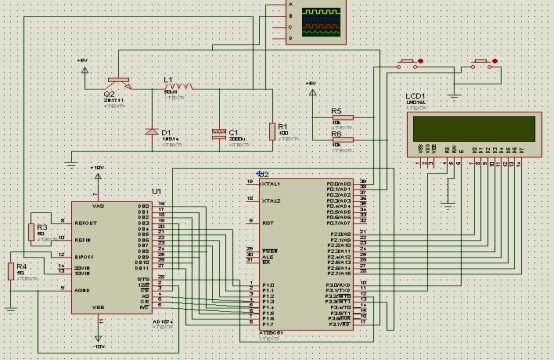Select resistor R6 component

[x=342, y=140]
